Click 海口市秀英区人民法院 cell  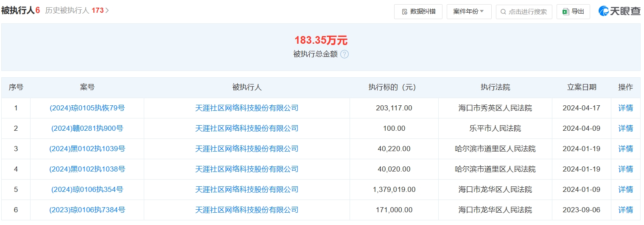[495, 108]
